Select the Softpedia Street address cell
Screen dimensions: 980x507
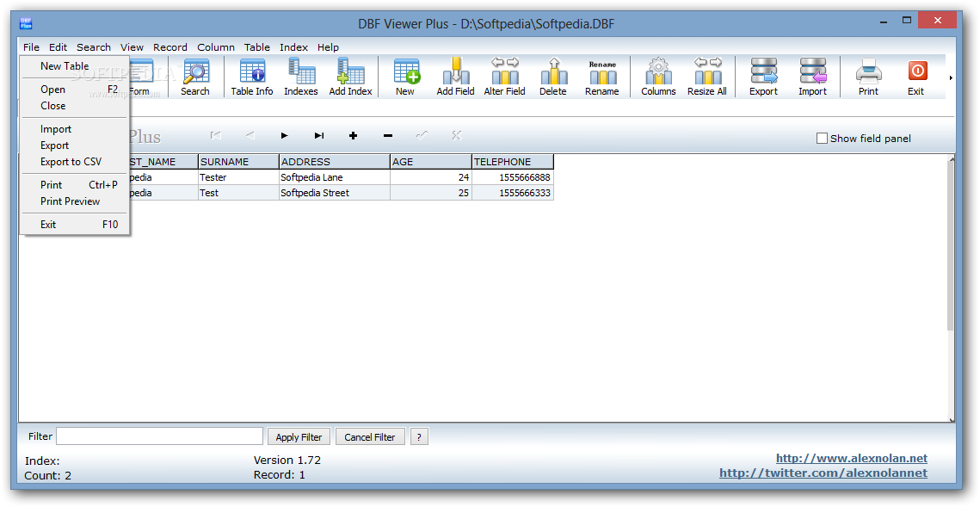point(335,193)
